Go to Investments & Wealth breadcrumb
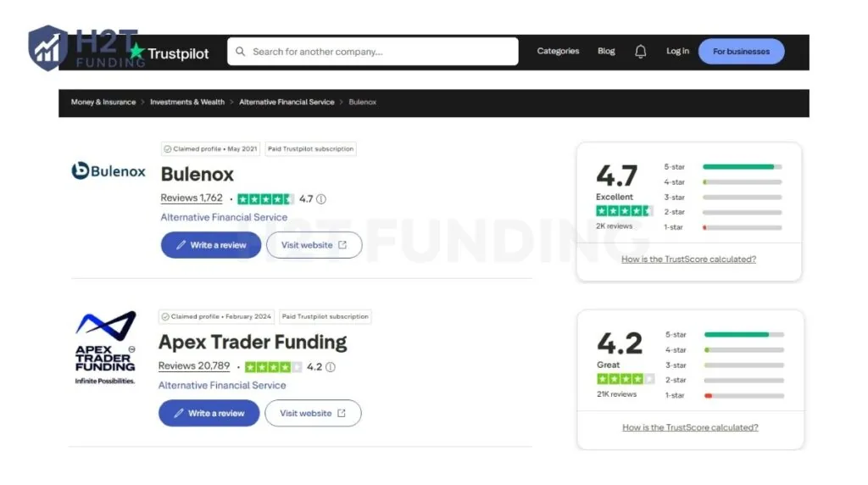The width and height of the screenshot is (868, 485). (x=187, y=102)
